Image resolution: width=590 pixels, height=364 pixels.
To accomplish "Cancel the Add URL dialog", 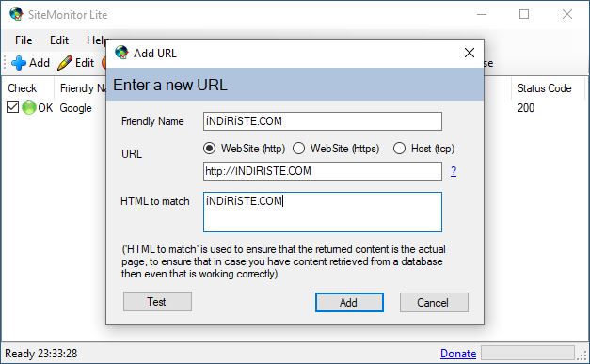I will [434, 302].
